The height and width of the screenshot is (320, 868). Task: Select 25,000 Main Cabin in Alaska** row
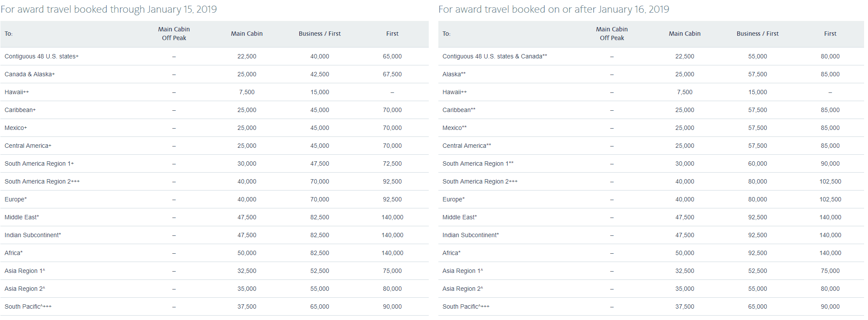coord(685,74)
